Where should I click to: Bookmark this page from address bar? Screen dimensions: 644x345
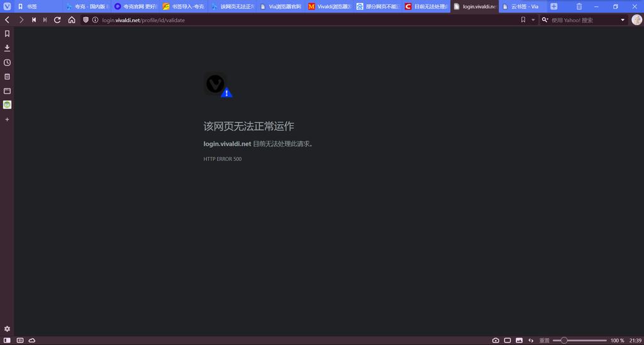tap(523, 19)
